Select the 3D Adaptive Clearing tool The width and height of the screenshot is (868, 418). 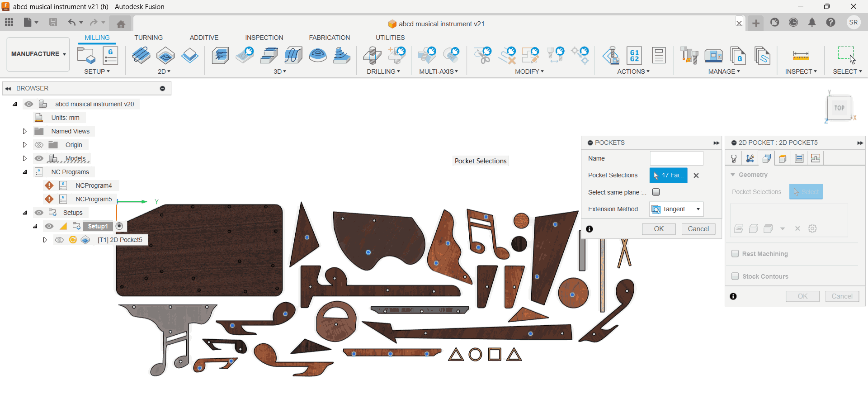[x=220, y=56]
